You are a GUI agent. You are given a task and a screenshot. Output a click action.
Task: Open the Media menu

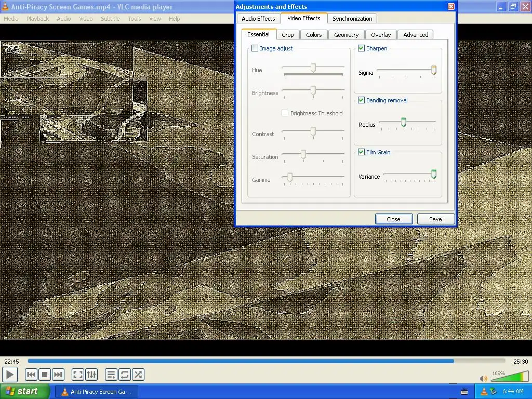[11, 19]
